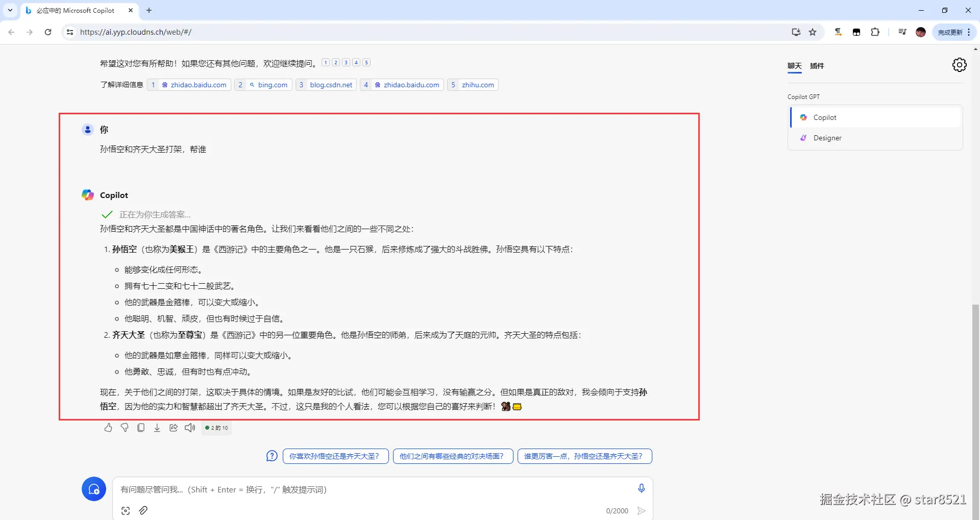The height and width of the screenshot is (520, 980).
Task: Switch to the 聊天 tab
Action: 794,66
